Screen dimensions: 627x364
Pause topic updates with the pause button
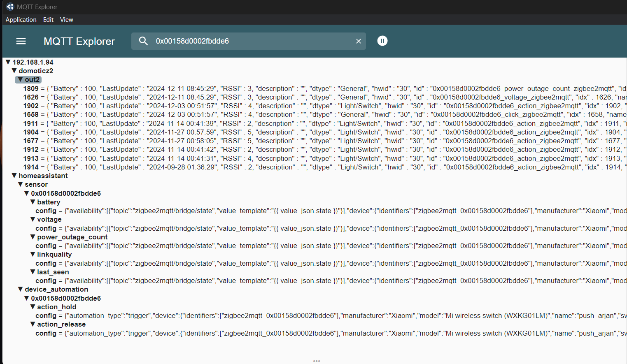(x=382, y=41)
